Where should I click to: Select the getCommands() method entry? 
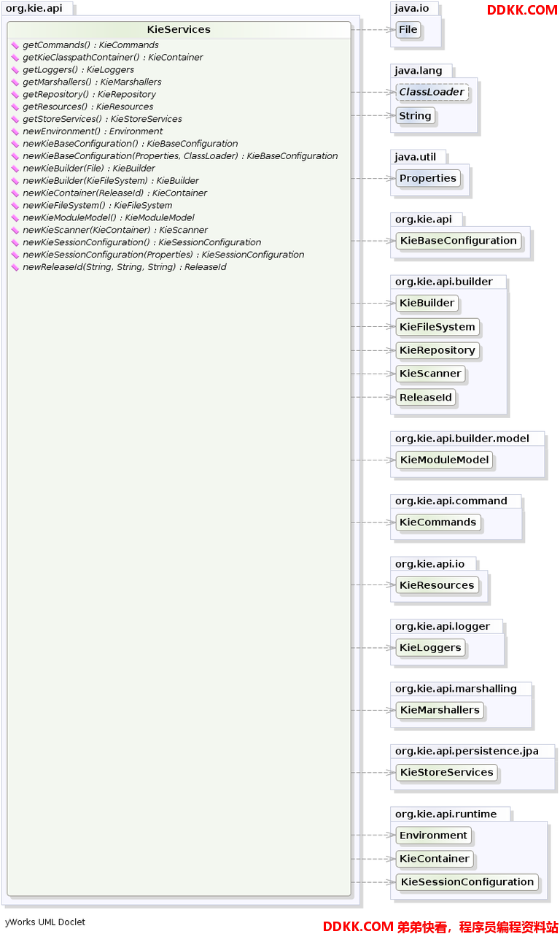point(90,45)
